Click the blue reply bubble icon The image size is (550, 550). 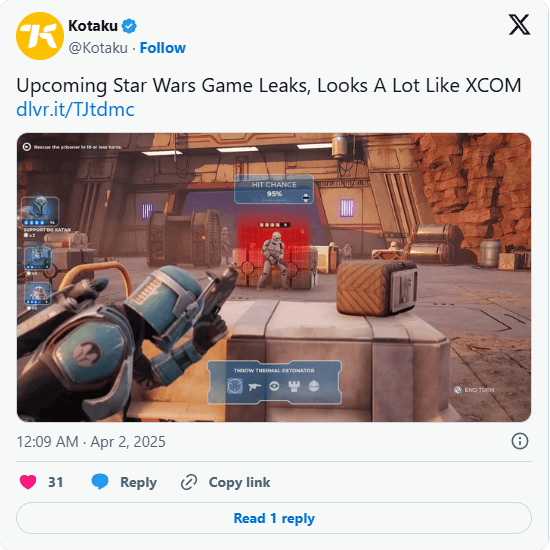pyautogui.click(x=100, y=482)
